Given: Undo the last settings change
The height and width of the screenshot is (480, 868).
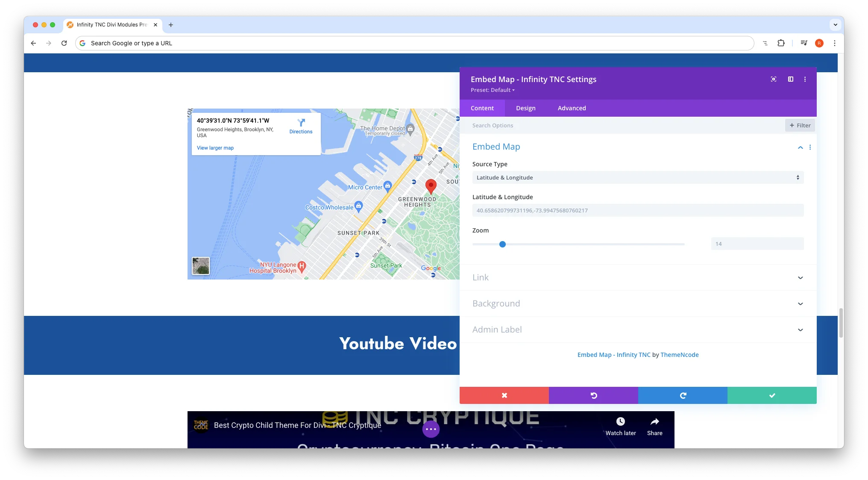Looking at the screenshot, I should (x=593, y=395).
